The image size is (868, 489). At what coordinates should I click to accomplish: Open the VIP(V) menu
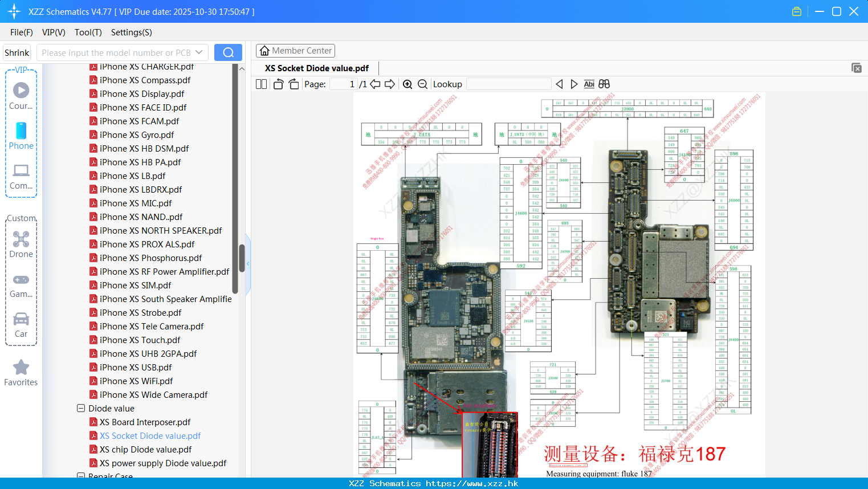[x=54, y=32]
